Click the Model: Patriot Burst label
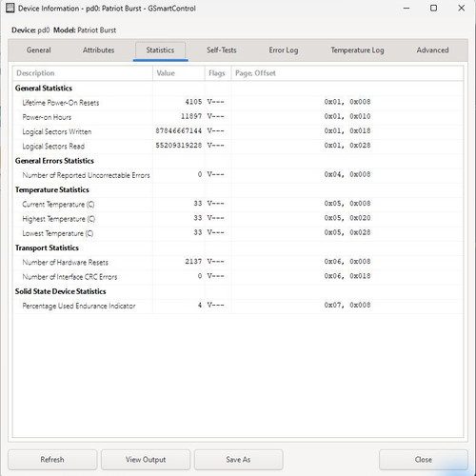Viewport: 476px width, 476px height. pyautogui.click(x=85, y=30)
